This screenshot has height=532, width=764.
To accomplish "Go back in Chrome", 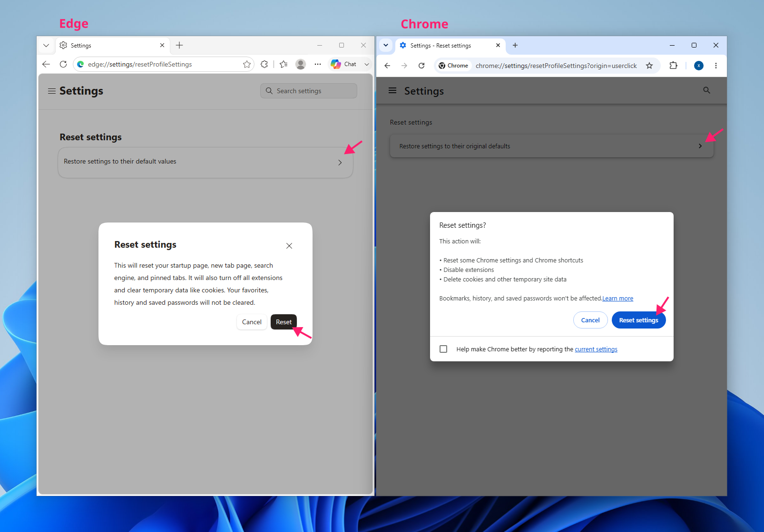I will [387, 66].
